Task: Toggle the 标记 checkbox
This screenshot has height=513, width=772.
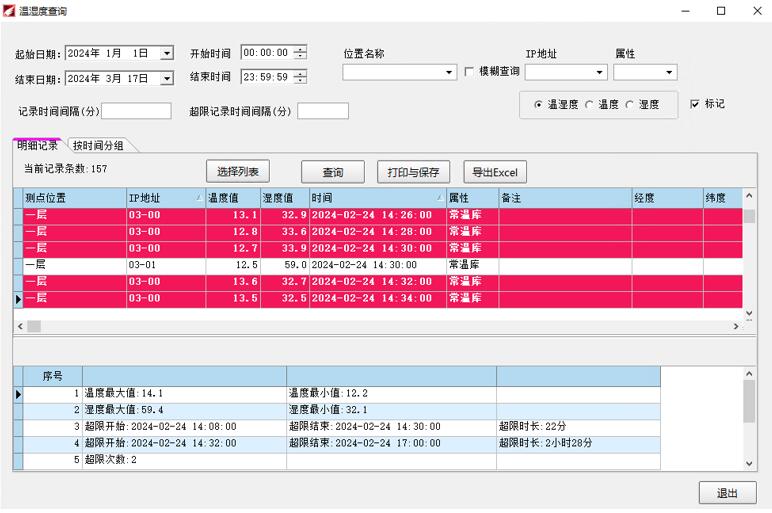Action: pos(695,104)
